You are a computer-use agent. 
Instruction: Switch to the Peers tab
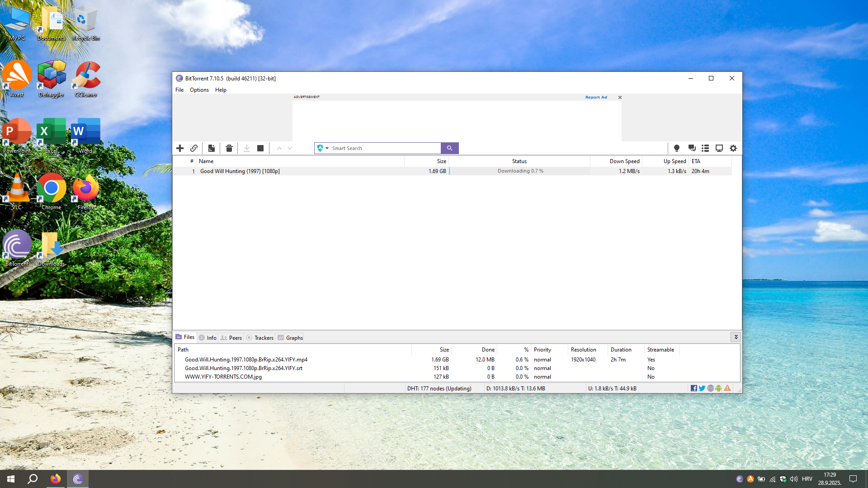(x=231, y=338)
